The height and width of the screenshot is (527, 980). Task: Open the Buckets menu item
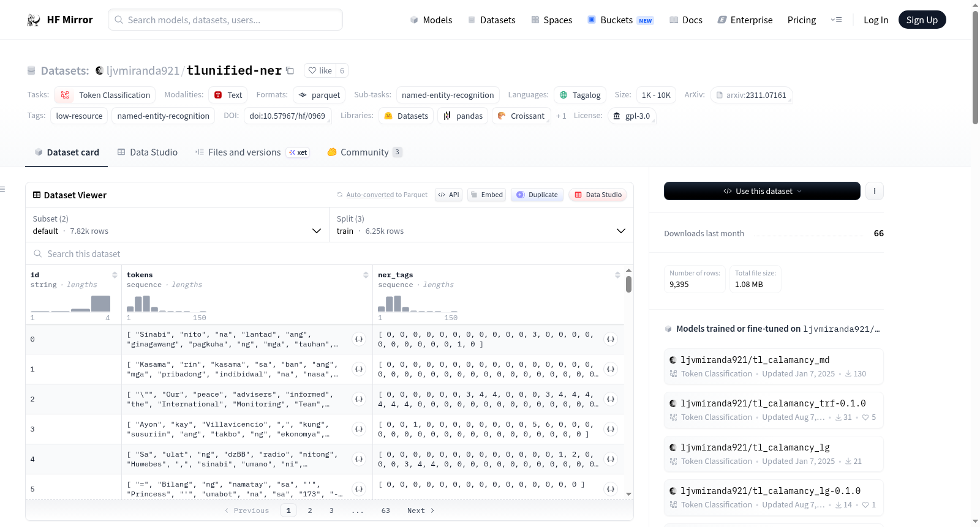(620, 20)
